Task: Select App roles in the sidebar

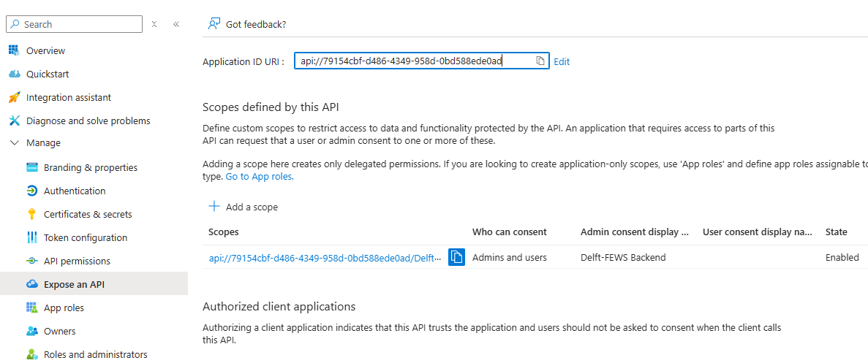Action: point(64,307)
